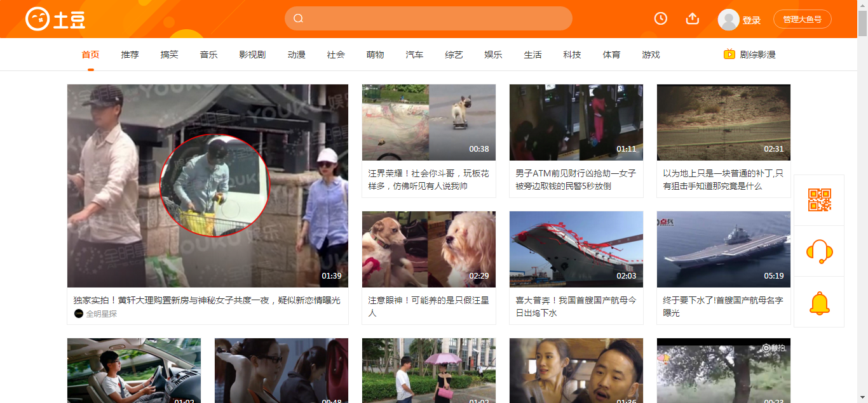
Task: Click the notification bell icon
Action: (819, 303)
